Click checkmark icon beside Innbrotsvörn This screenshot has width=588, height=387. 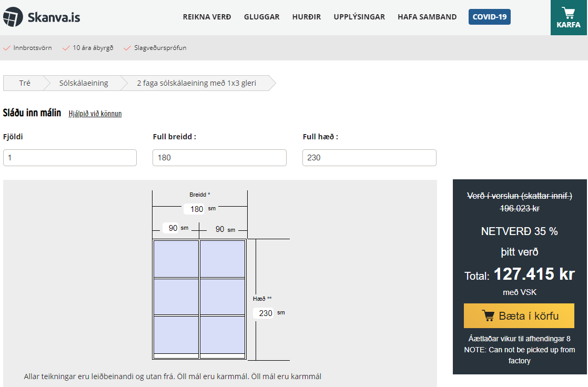[7, 48]
